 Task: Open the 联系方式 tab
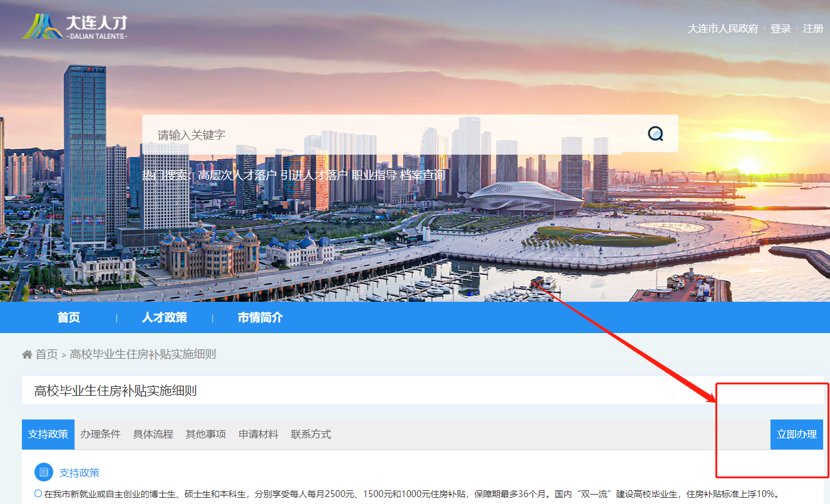311,434
